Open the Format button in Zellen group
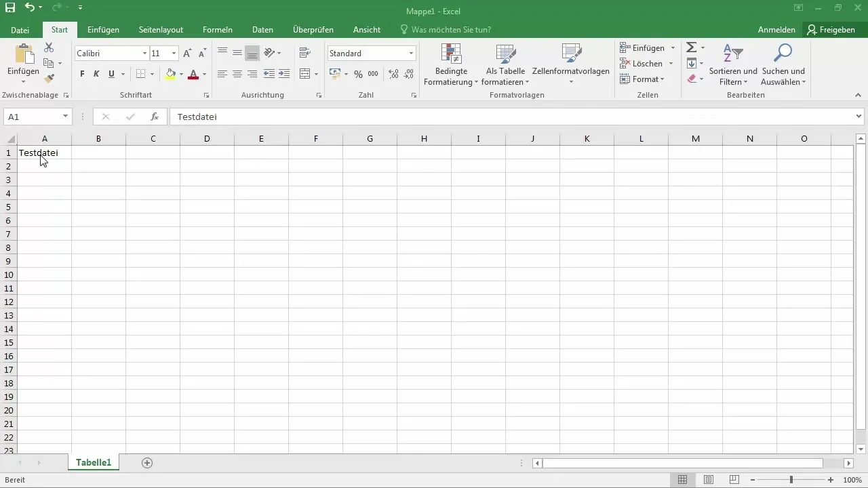The width and height of the screenshot is (868, 488). coord(642,79)
